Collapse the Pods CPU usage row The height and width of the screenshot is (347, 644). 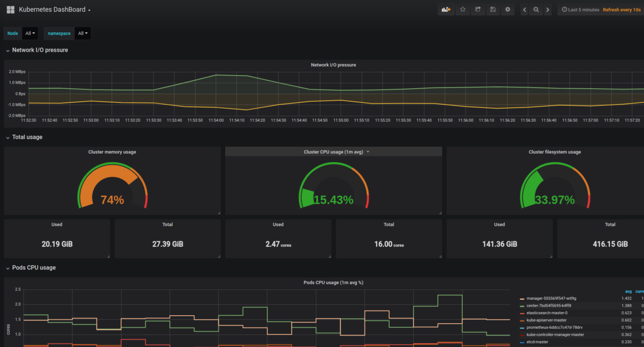31,268
